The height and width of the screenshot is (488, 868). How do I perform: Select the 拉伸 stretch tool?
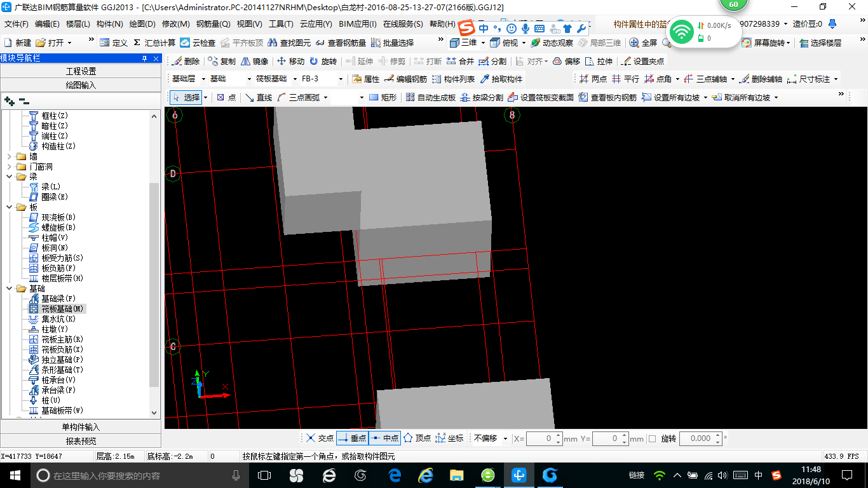click(x=599, y=61)
